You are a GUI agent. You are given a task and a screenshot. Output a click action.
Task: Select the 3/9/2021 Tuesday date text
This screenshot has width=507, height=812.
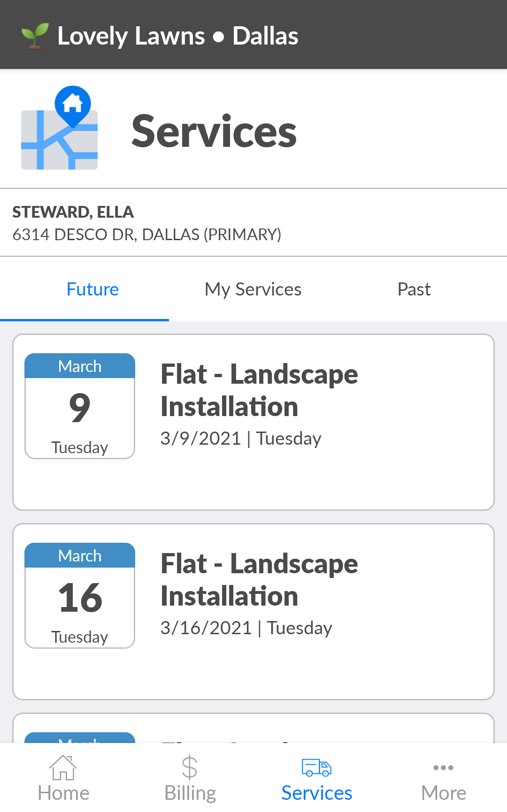tap(241, 439)
